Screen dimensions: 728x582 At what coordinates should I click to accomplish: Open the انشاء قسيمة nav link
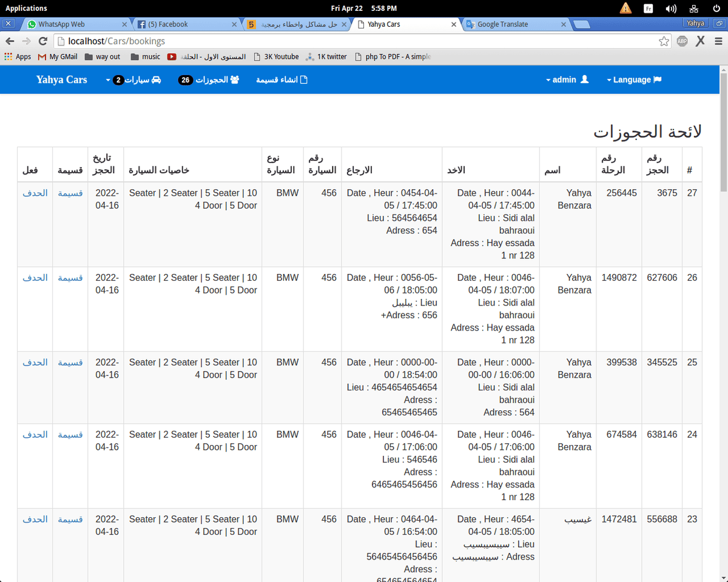281,80
